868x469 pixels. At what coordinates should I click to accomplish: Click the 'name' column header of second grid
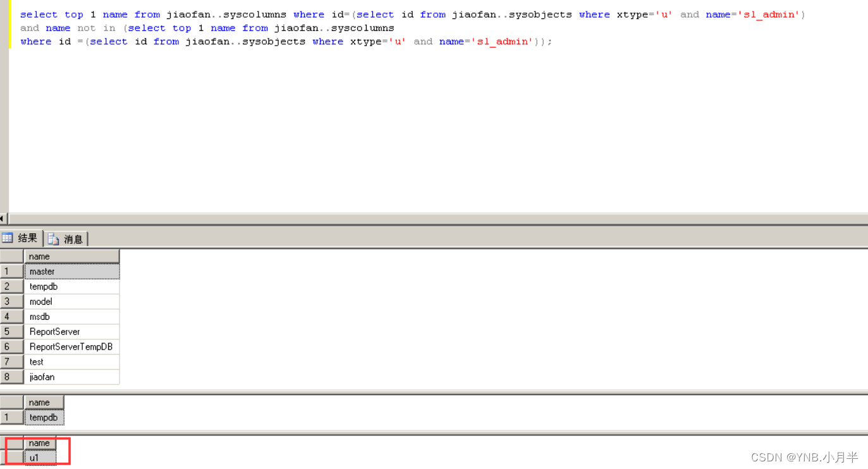[x=44, y=403]
